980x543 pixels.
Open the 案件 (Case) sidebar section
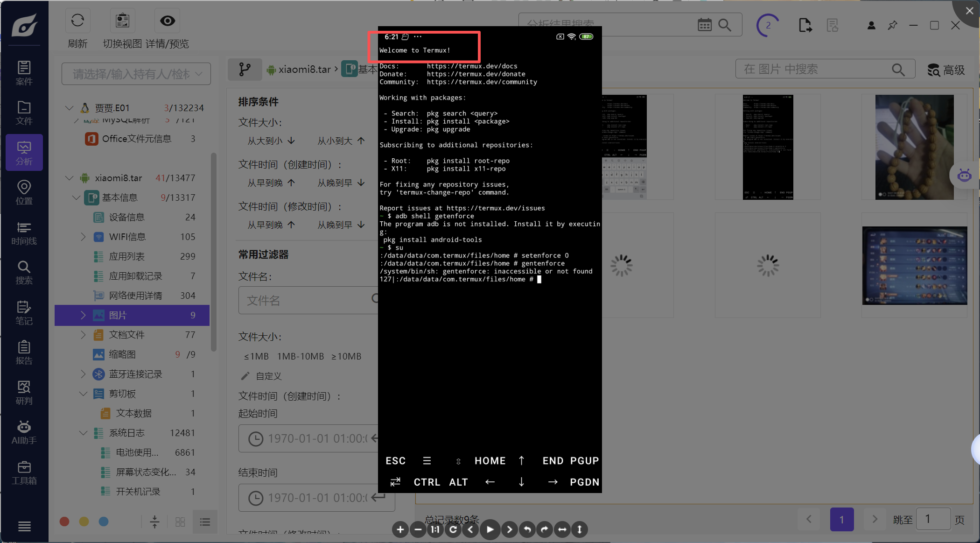[x=24, y=73]
